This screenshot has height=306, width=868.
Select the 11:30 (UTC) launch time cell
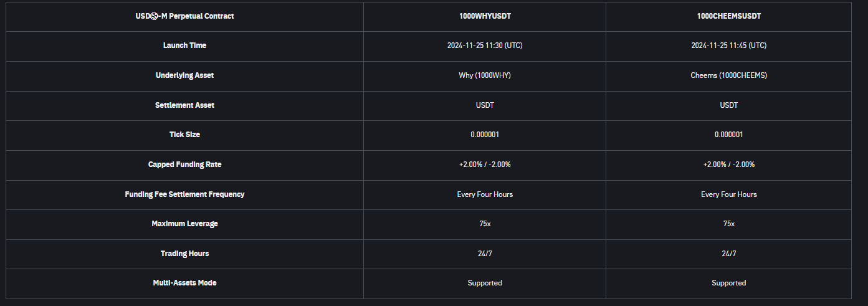pos(485,45)
